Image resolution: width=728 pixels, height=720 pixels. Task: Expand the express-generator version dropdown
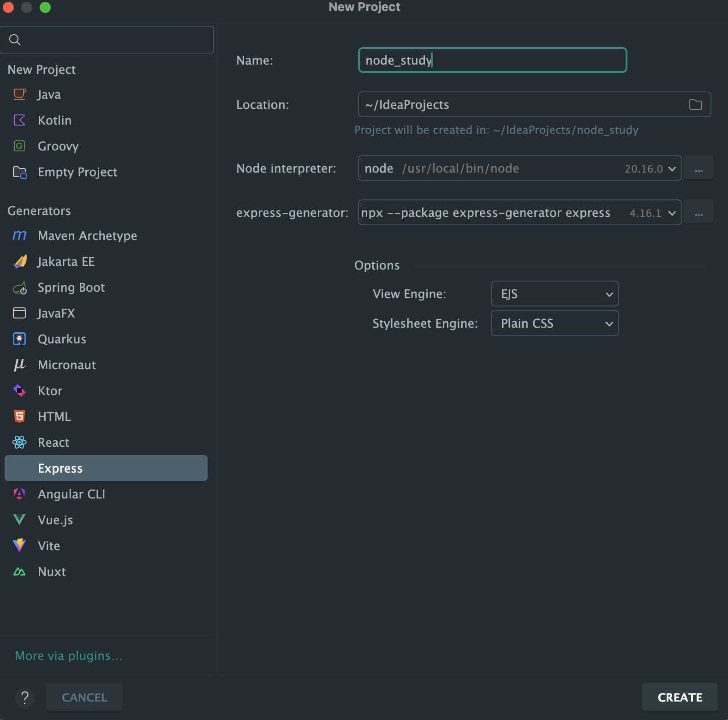click(x=672, y=213)
